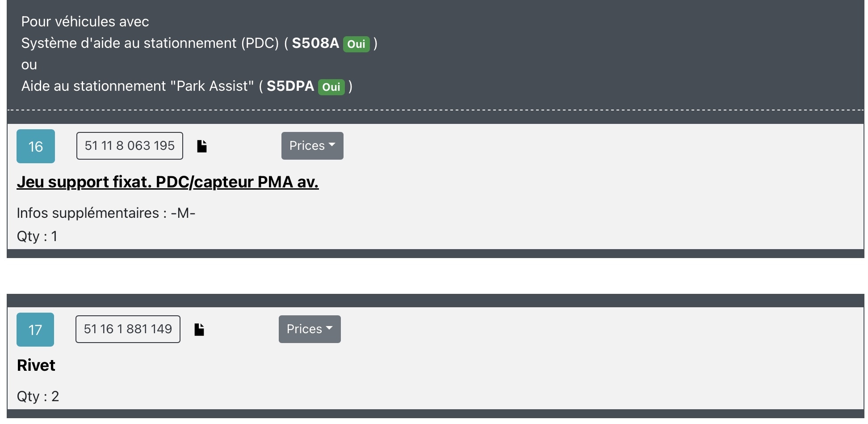Select the S508A option code
This screenshot has height=424, width=868.
tap(315, 43)
